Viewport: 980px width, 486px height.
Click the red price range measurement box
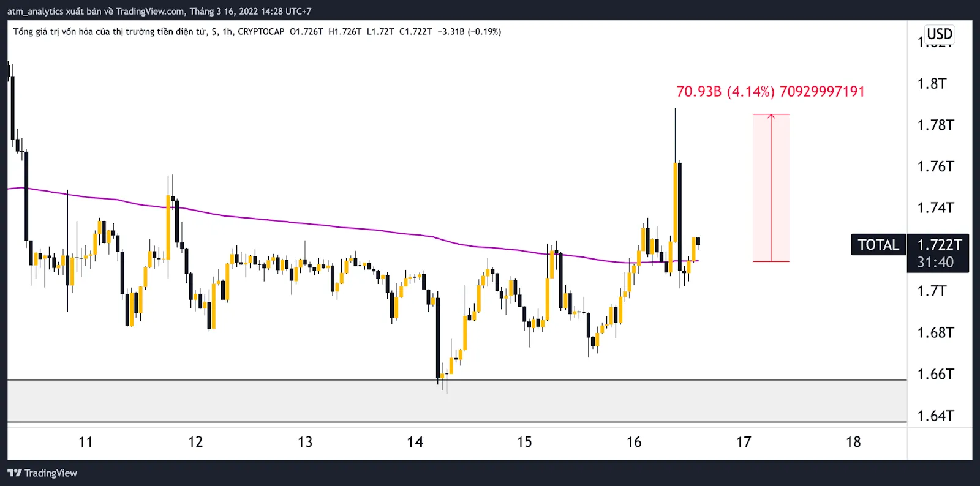tap(771, 188)
